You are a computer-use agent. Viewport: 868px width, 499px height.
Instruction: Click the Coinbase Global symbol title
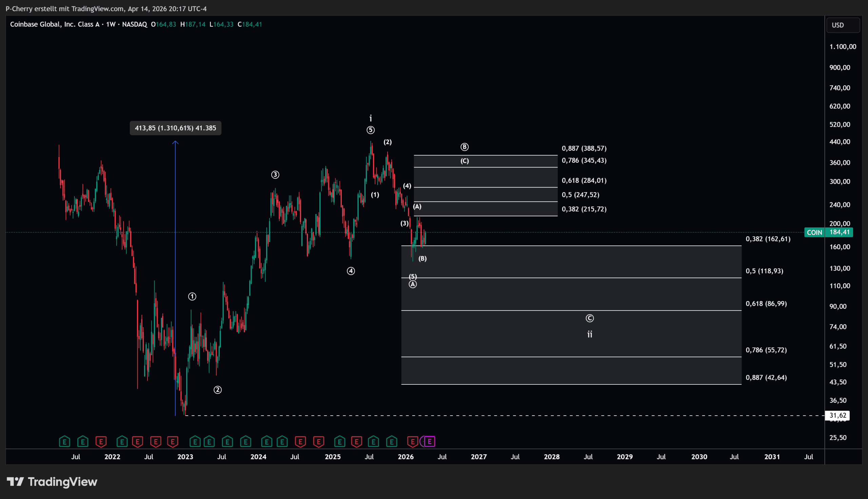coord(55,24)
